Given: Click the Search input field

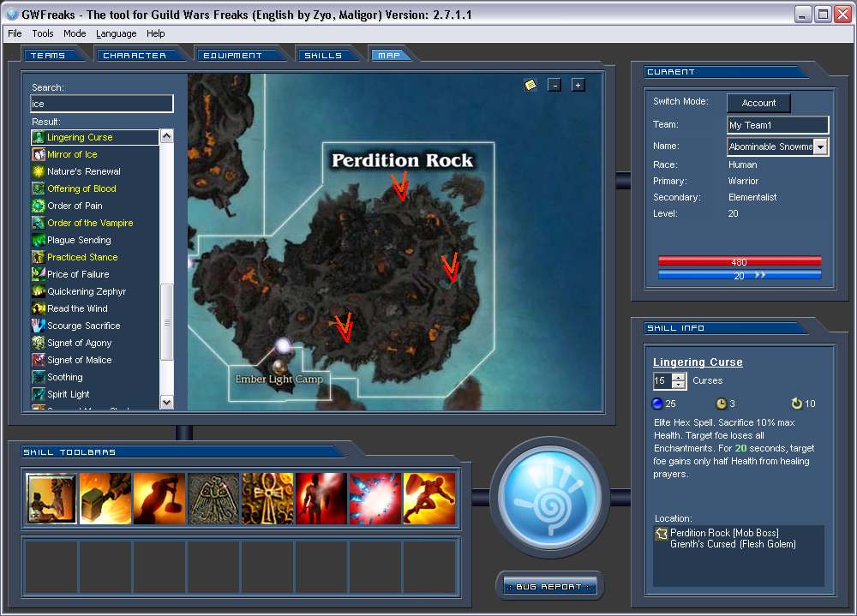Looking at the screenshot, I should (x=102, y=104).
